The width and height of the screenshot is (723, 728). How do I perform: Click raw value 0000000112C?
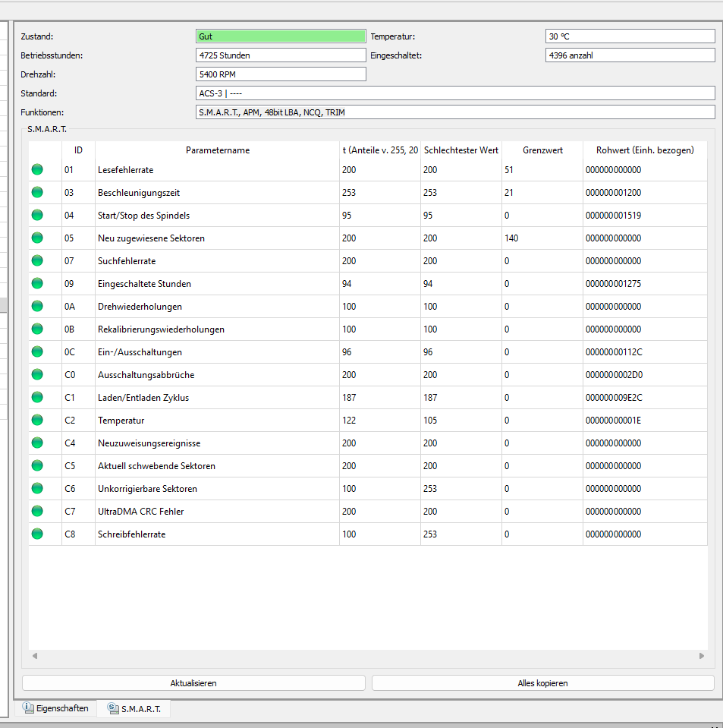pyautogui.click(x=614, y=352)
